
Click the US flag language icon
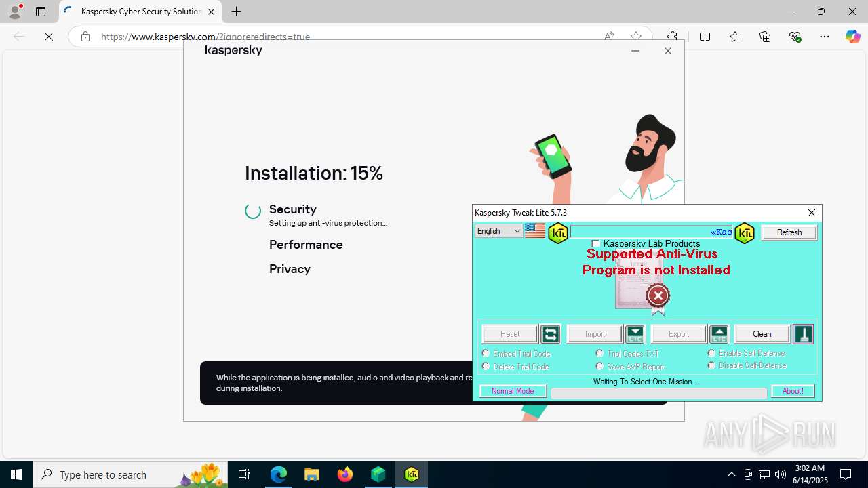tap(534, 231)
